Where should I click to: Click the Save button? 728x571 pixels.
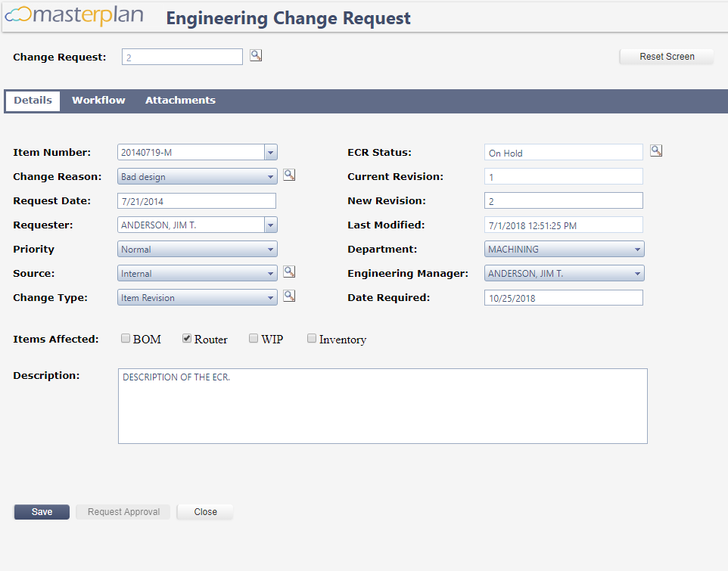pyautogui.click(x=42, y=512)
